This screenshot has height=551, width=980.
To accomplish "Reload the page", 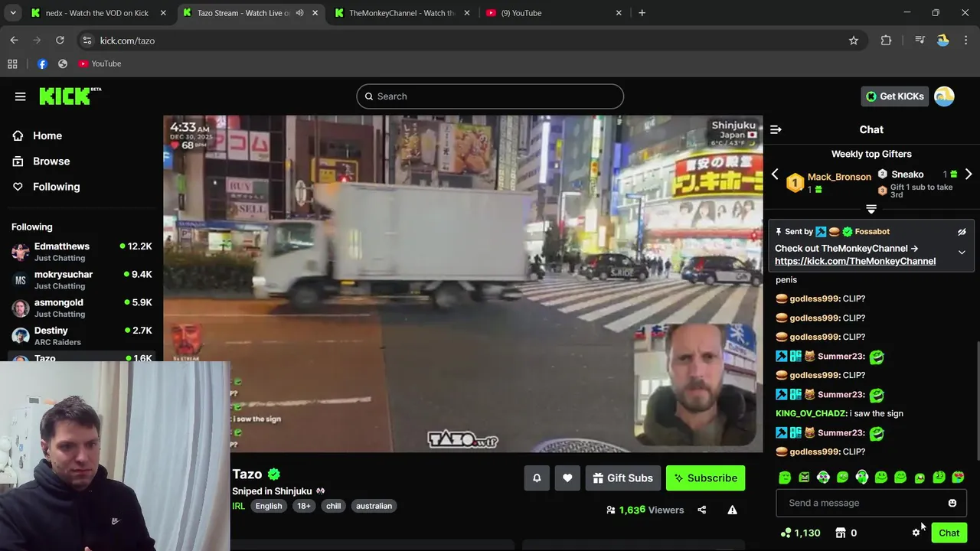I will pos(60,41).
